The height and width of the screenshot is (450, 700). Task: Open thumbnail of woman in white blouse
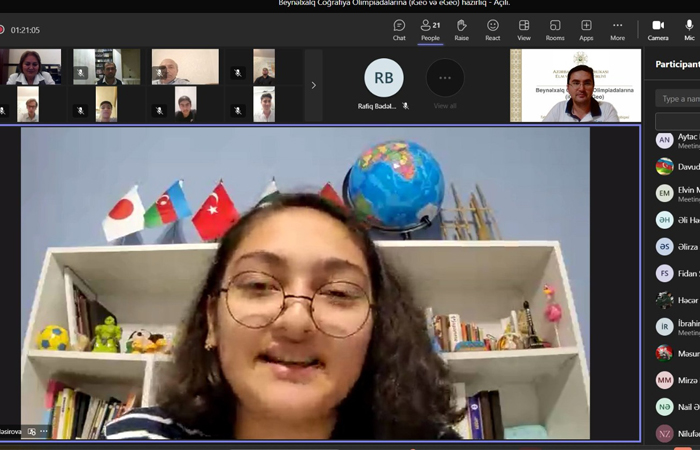point(31,67)
